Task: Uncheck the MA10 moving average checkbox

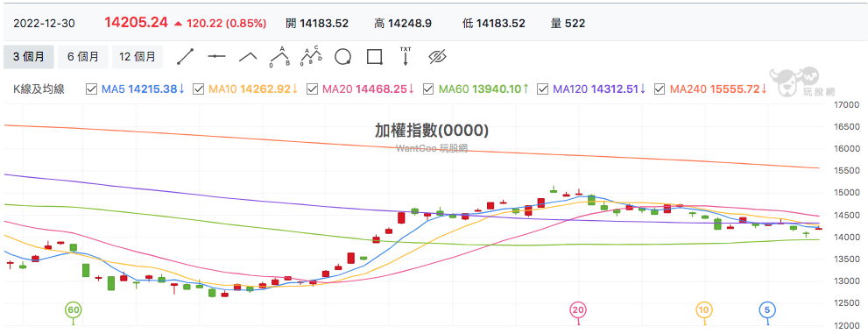Action: click(x=198, y=89)
